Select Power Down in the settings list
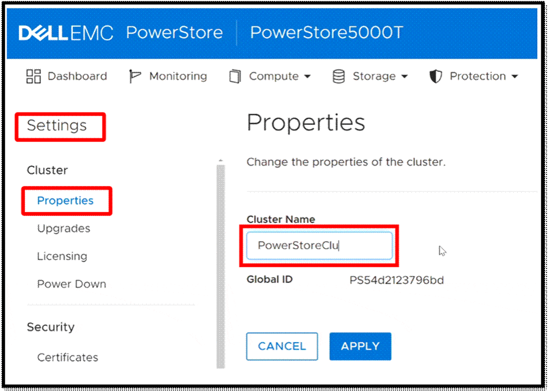Viewport: 551px width, 392px height. tap(72, 284)
